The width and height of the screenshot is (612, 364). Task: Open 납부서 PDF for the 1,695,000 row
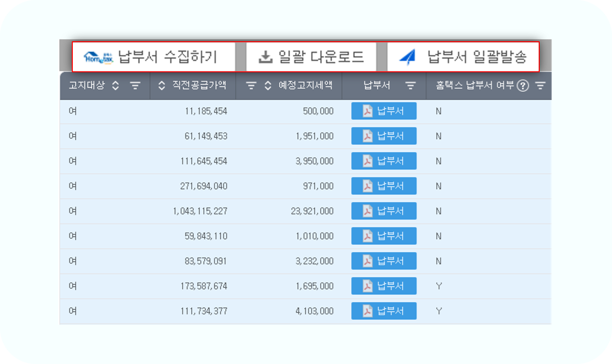point(383,286)
